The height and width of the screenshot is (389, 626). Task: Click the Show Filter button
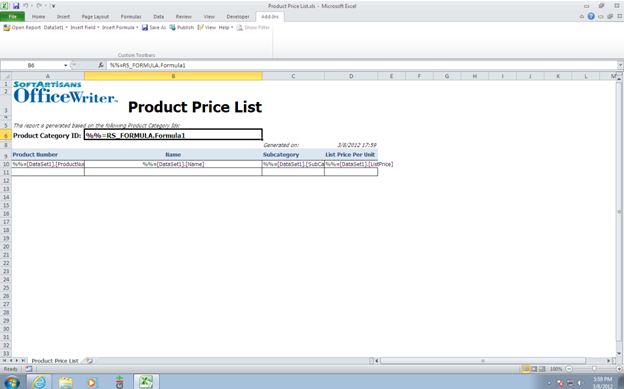[x=253, y=28]
